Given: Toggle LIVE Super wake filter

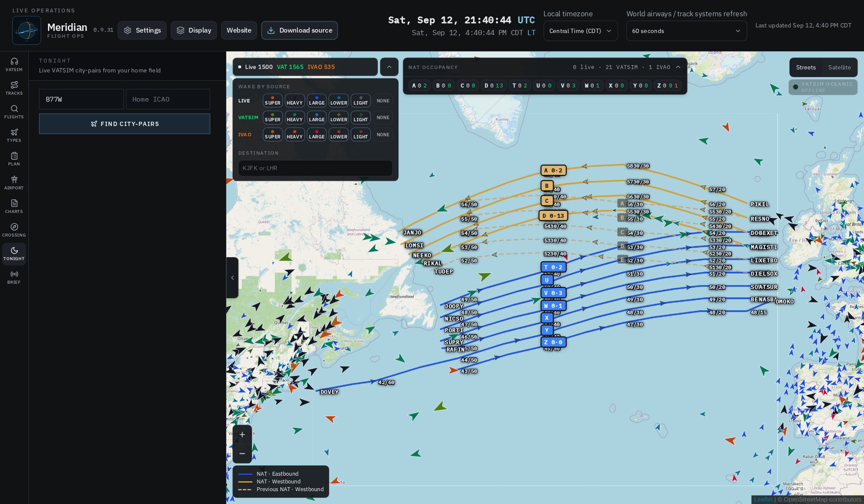Looking at the screenshot, I should tap(273, 101).
